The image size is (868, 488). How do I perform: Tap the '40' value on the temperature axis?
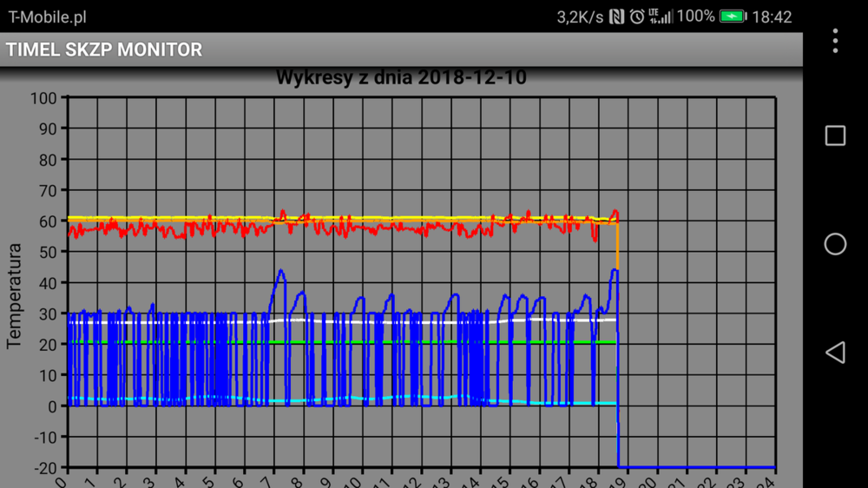click(x=48, y=283)
